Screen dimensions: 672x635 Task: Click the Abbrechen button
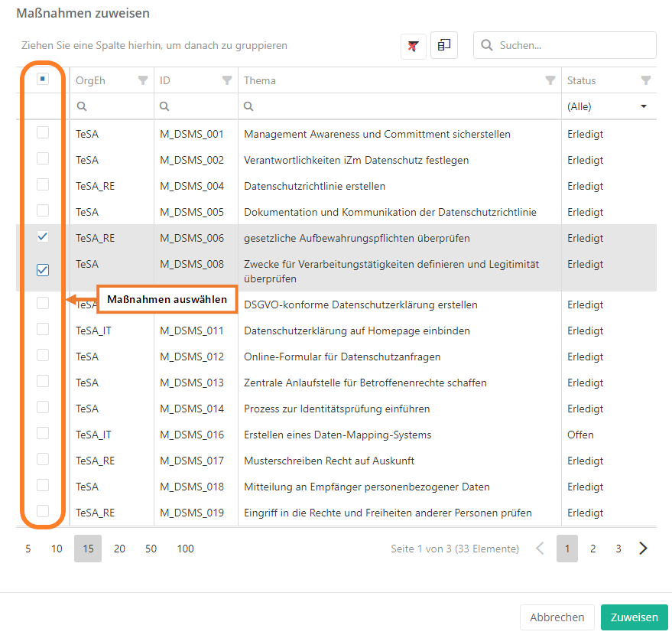[x=557, y=617]
